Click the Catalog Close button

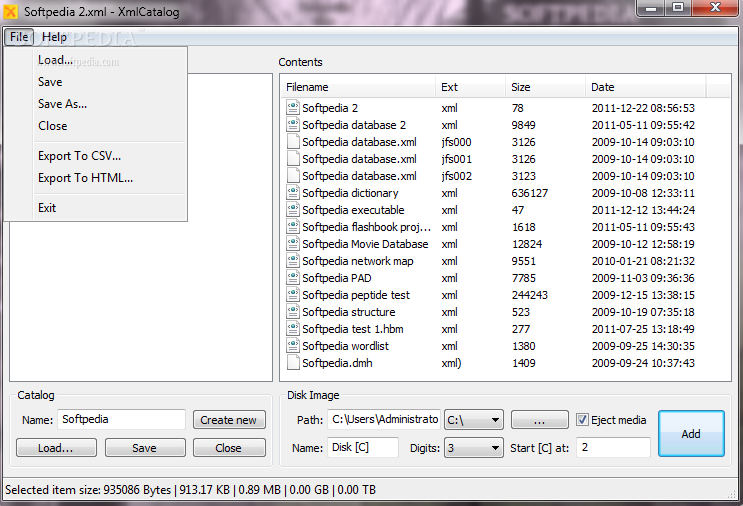pyautogui.click(x=229, y=448)
